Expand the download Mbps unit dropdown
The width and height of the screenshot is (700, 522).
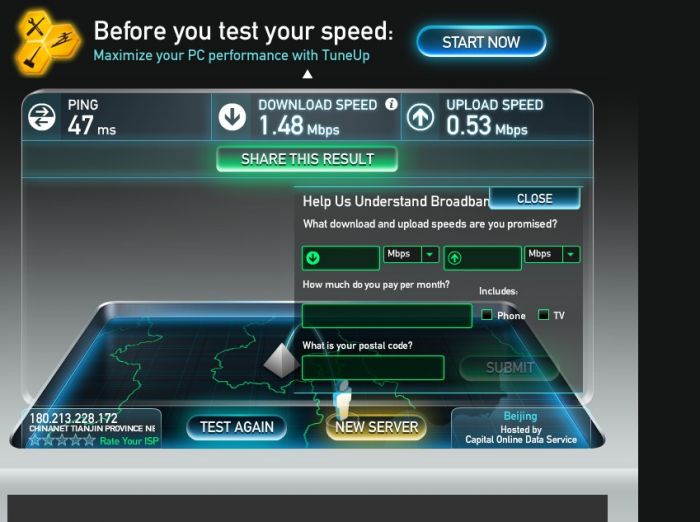coord(429,254)
